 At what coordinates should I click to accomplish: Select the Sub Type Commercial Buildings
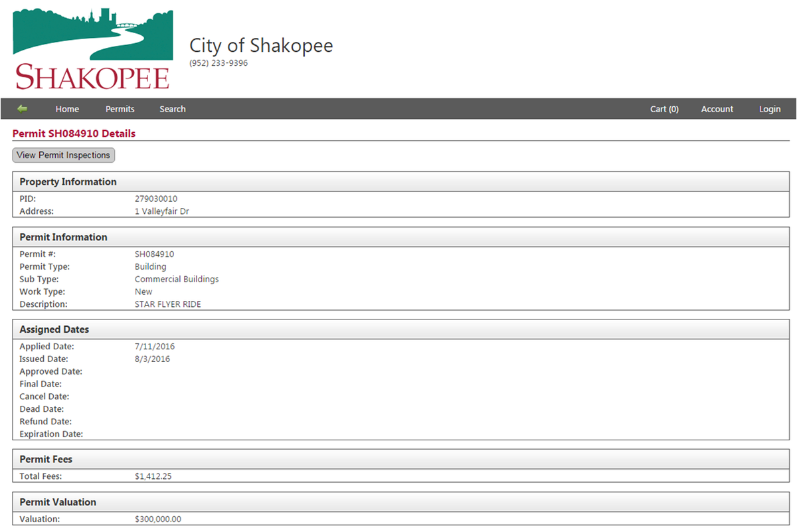177,279
